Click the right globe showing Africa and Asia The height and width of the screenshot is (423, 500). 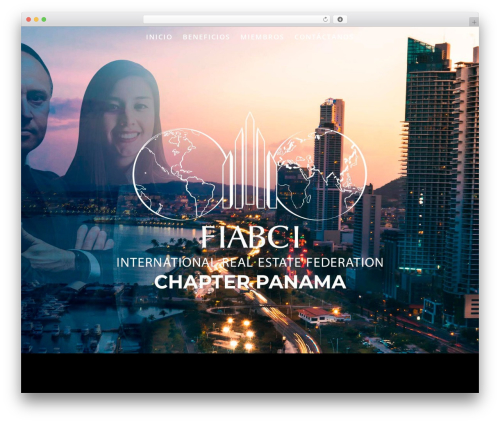pyautogui.click(x=321, y=174)
